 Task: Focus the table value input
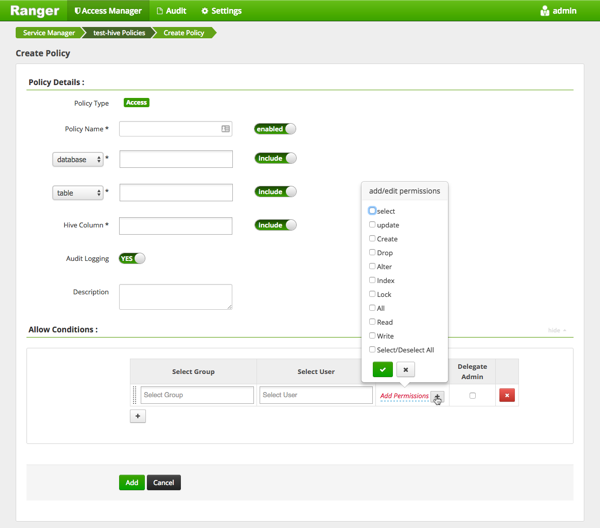pos(176,192)
